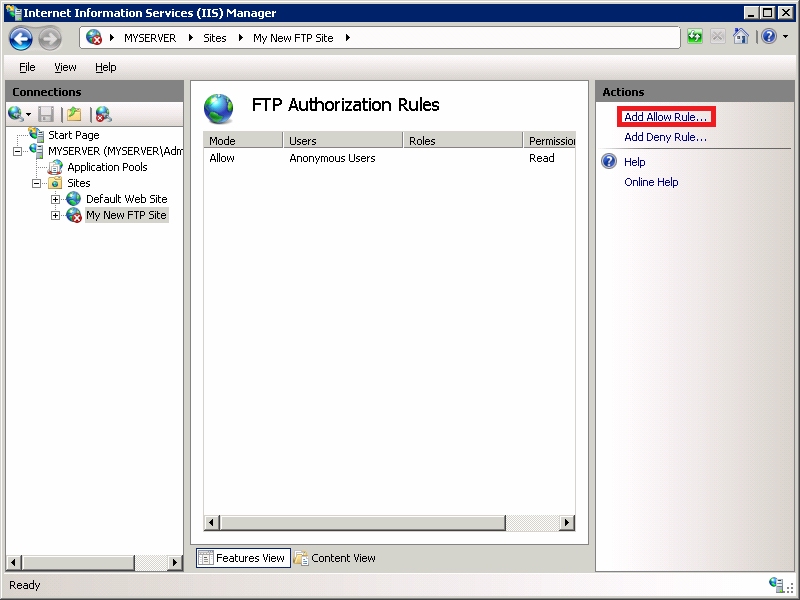Collapse the Sites tree node
Image resolution: width=800 pixels, height=600 pixels.
tap(36, 183)
